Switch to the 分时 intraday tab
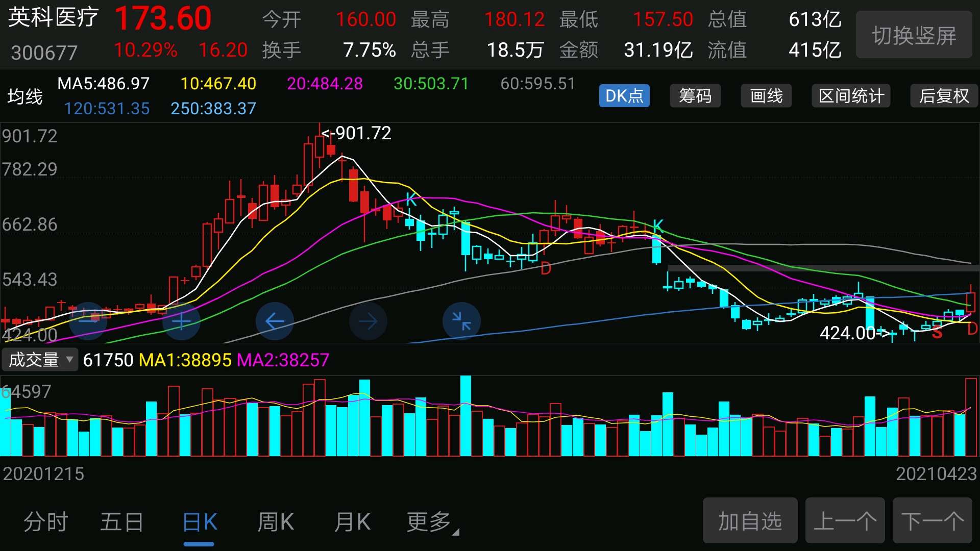 (x=46, y=521)
